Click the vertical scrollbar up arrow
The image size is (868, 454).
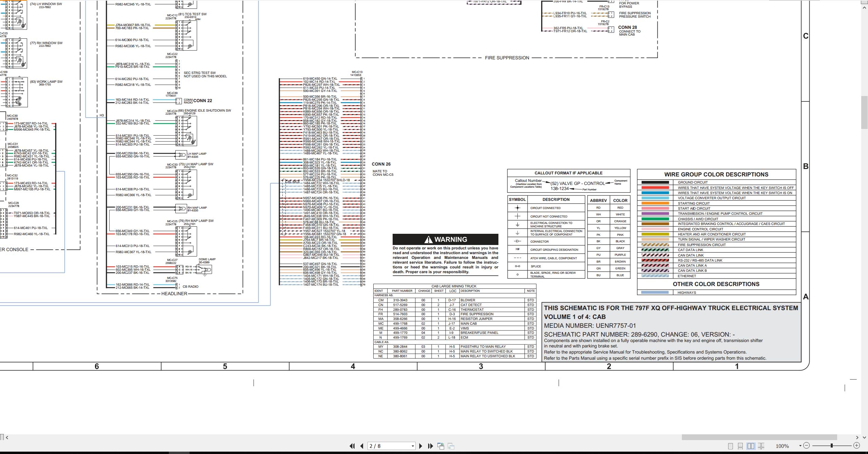(x=864, y=7)
